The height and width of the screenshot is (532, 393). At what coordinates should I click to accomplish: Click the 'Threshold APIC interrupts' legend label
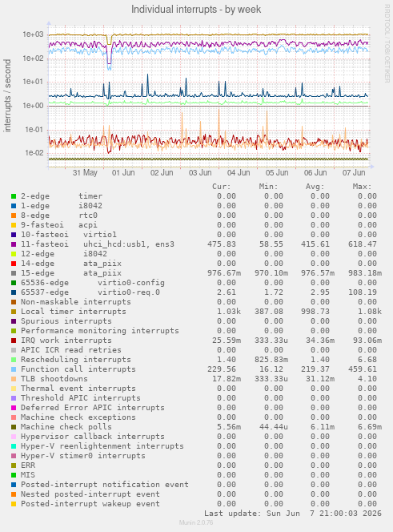[x=81, y=398]
